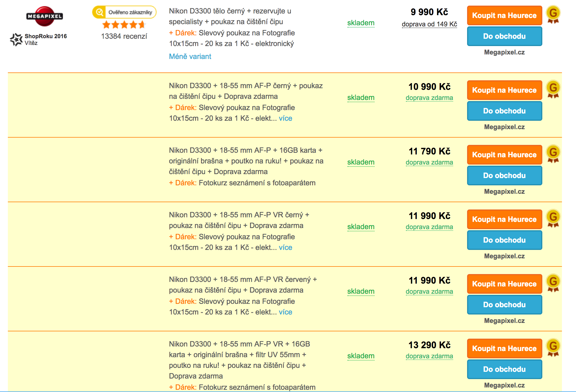Screen dimensions: 576x392
Task: Open doprava zdarma under 10 990 Kč
Action: tap(429, 98)
